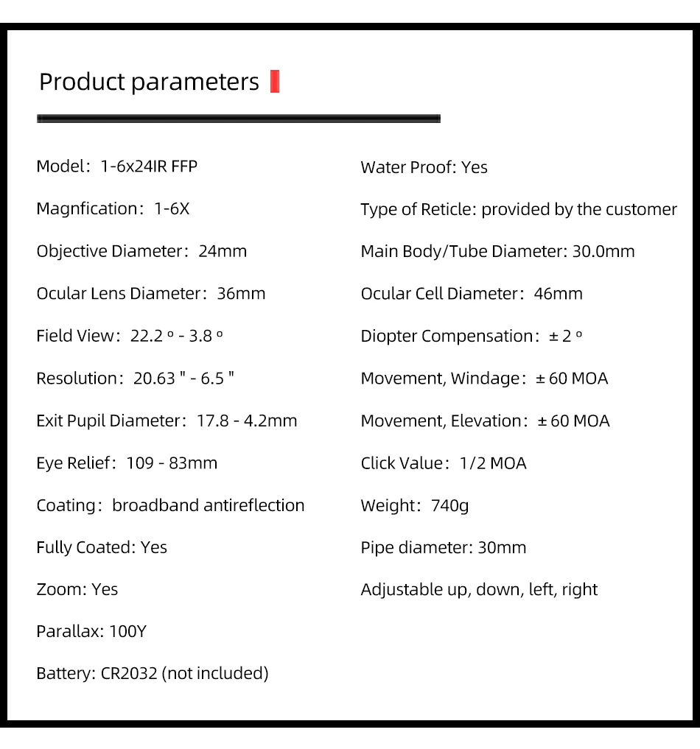This screenshot has height=749, width=700.
Task: Select the Objective Diameter 24mm entry
Action: (x=141, y=251)
